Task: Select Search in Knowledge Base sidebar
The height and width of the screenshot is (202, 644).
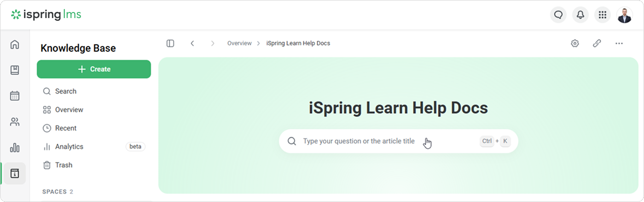Action: click(x=66, y=91)
